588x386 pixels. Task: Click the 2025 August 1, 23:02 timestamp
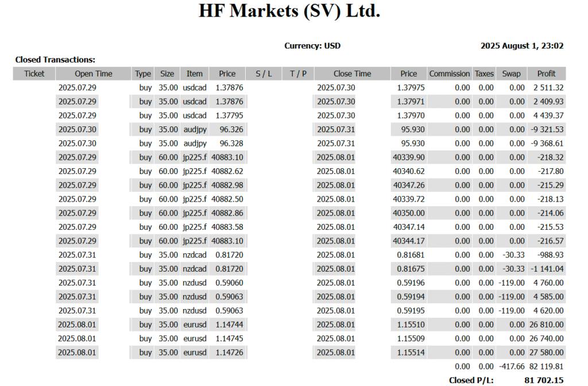pyautogui.click(x=522, y=46)
